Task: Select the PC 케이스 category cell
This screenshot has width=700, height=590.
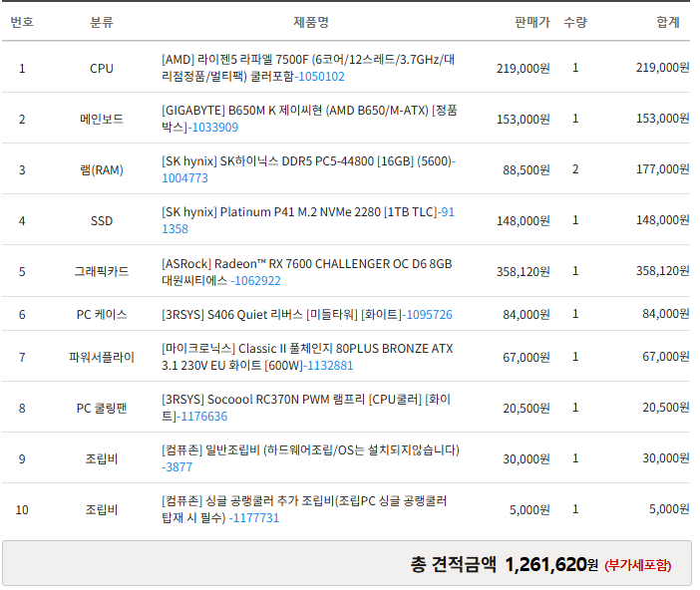Action: pos(102,315)
